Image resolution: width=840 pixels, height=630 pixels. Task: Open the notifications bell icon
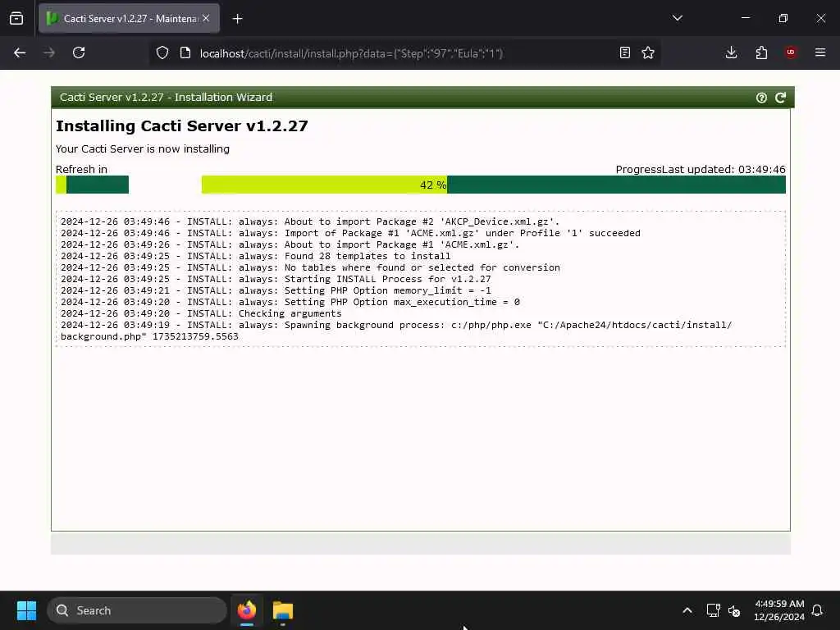coord(817,610)
